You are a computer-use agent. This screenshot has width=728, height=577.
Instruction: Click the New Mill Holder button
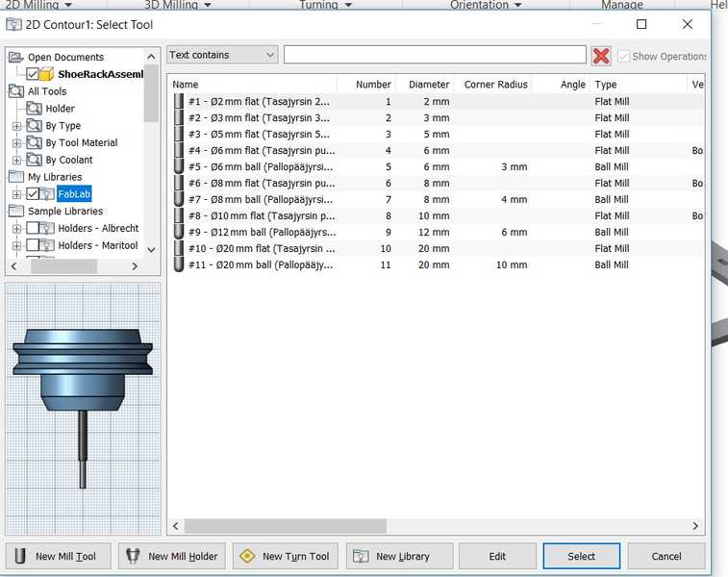point(172,556)
